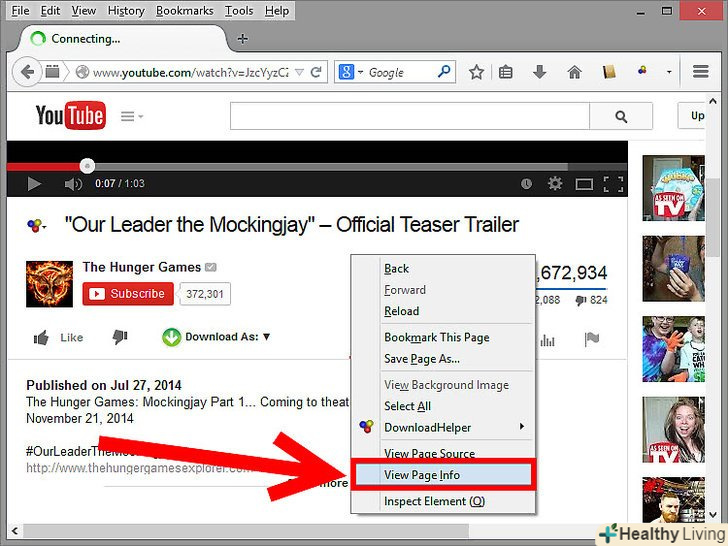
Task: Expand the URL history dropdown arrow
Action: click(x=299, y=72)
